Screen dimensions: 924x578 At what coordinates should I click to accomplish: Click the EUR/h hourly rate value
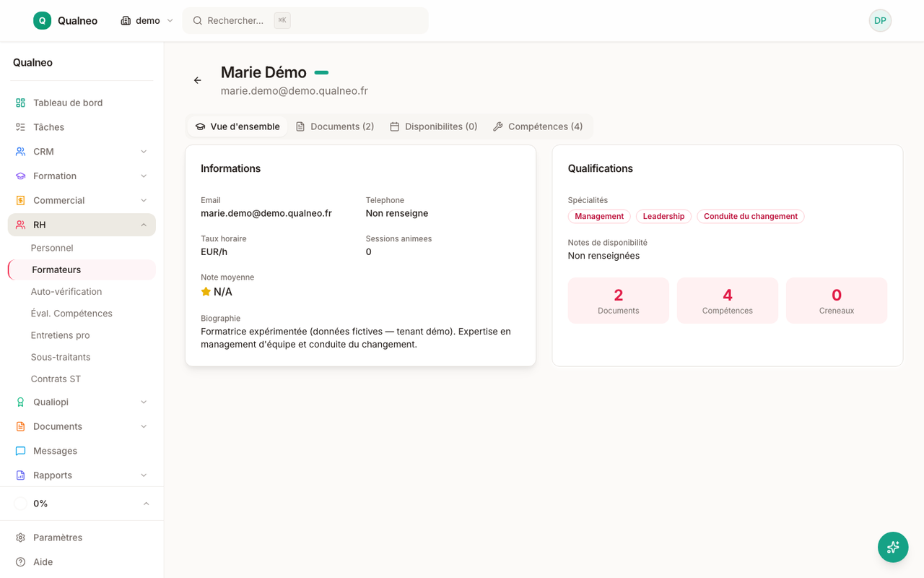pos(214,252)
